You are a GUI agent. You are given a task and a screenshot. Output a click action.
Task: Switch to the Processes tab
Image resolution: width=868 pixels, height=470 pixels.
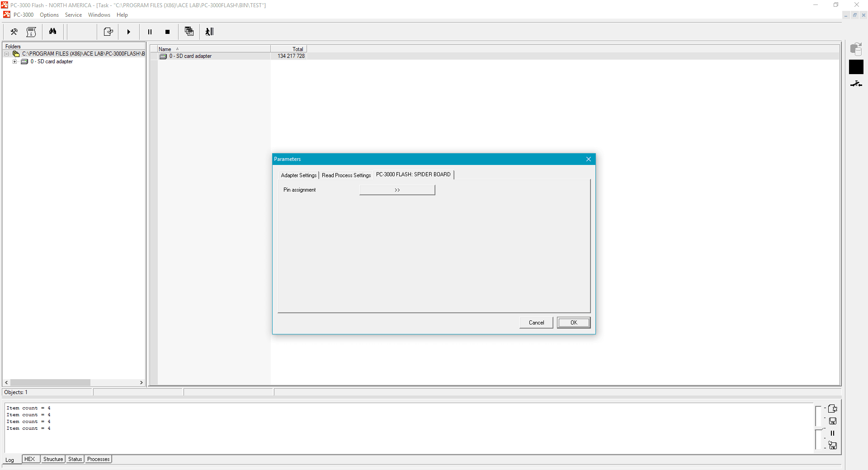98,459
